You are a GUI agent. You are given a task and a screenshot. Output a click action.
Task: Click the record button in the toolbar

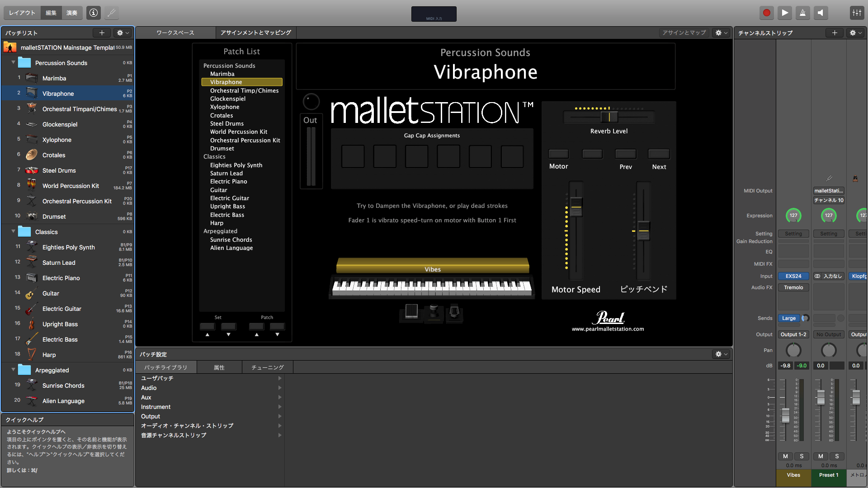tap(767, 13)
